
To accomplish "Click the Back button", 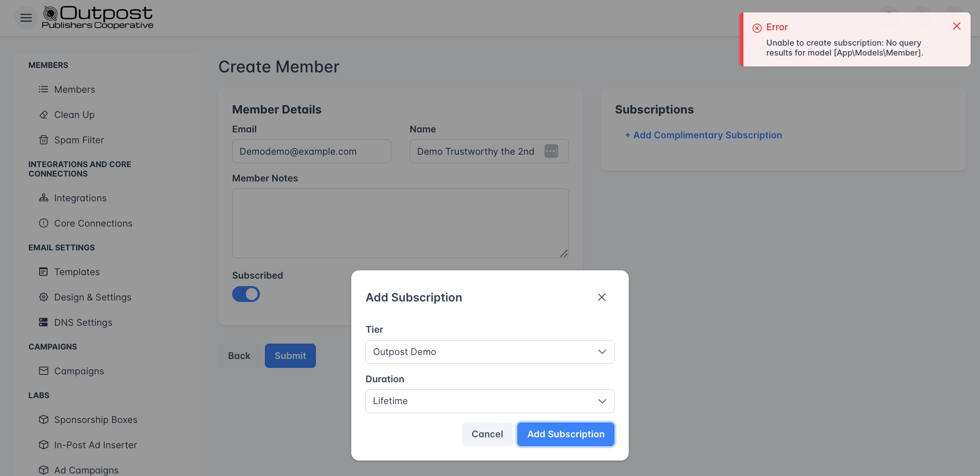I will tap(239, 356).
